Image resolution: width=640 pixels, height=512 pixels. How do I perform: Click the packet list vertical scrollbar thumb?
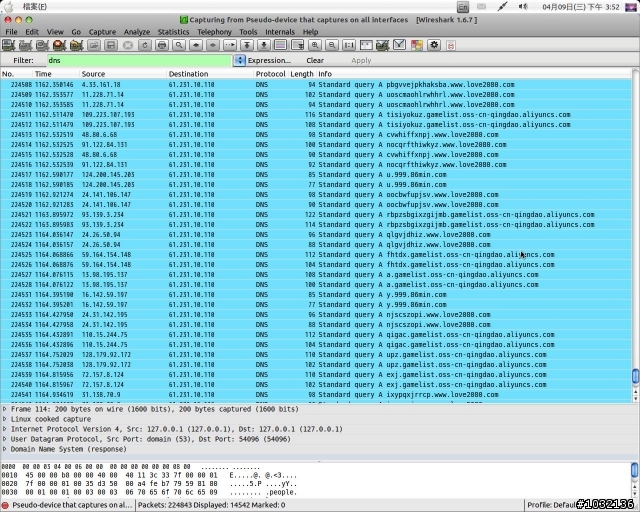(635, 376)
